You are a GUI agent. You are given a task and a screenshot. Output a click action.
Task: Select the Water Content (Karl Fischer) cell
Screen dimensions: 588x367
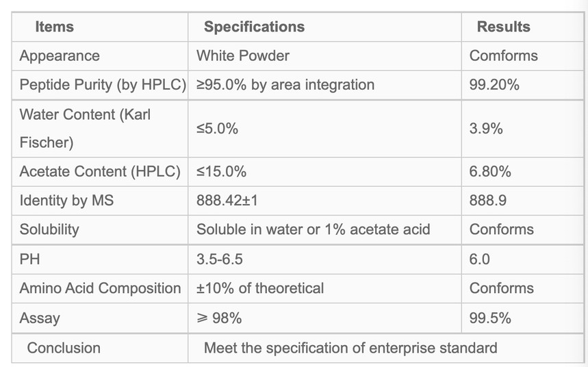85,128
